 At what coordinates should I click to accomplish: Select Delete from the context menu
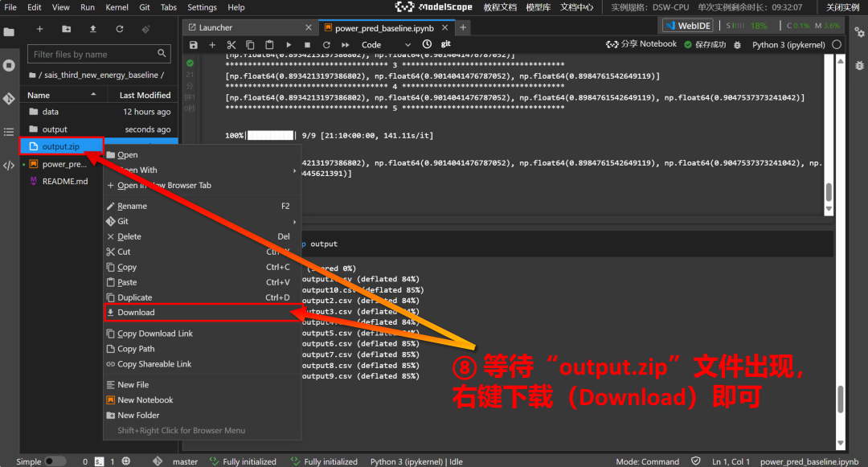(x=202, y=236)
